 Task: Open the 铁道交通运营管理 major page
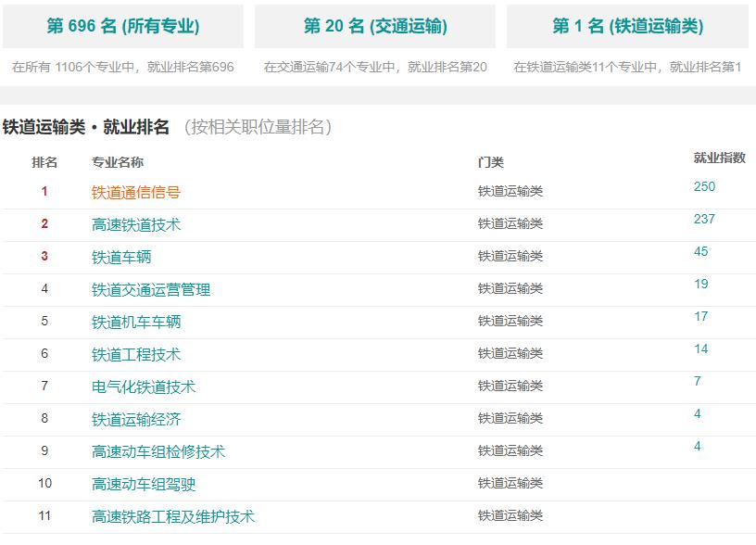(150, 290)
